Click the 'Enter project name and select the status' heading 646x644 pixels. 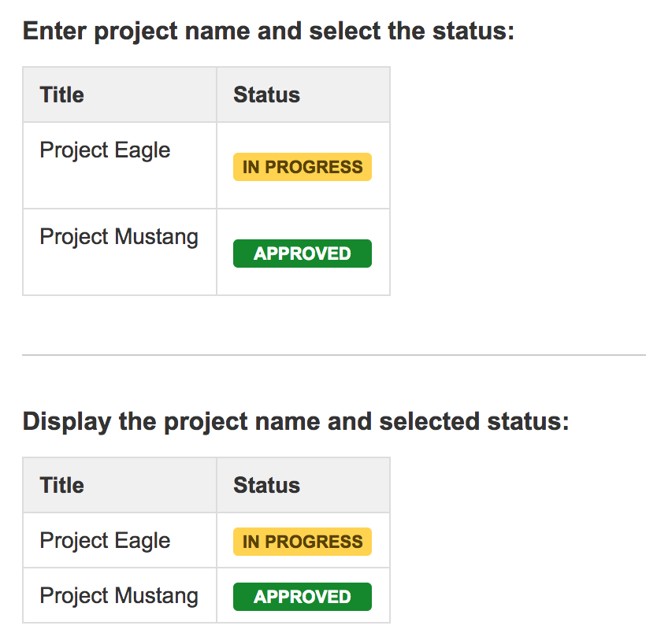269,31
